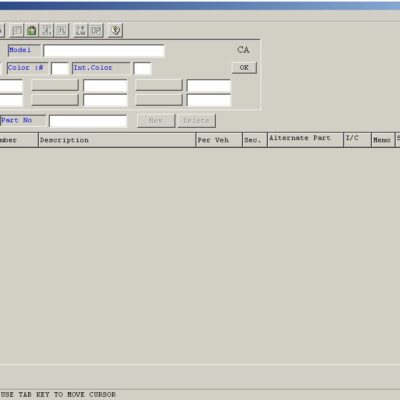Focus the Color # input box
The image size is (400, 400).
click(60, 68)
